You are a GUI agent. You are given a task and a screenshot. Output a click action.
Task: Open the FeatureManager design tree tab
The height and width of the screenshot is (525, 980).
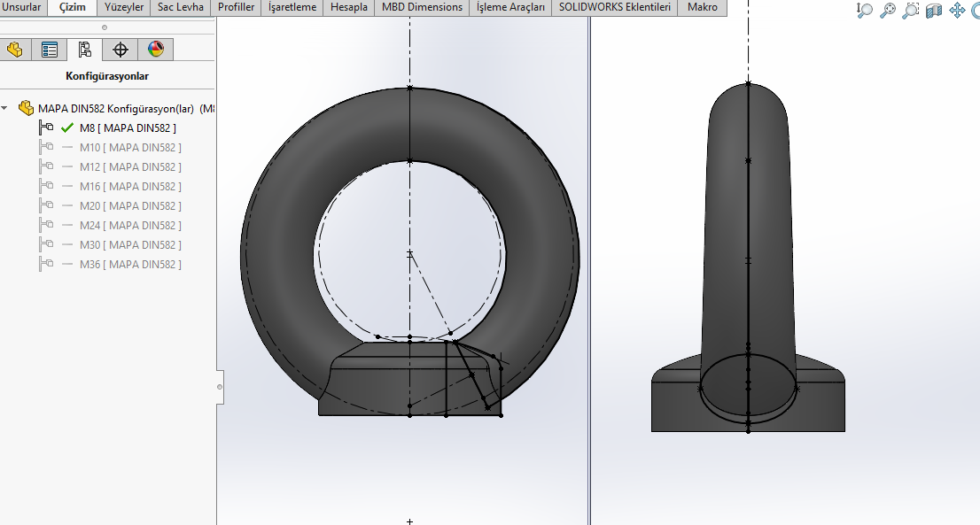(15, 50)
